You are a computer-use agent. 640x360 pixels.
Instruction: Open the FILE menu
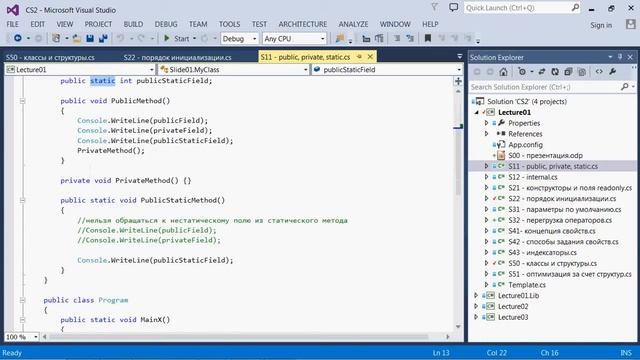[x=13, y=24]
